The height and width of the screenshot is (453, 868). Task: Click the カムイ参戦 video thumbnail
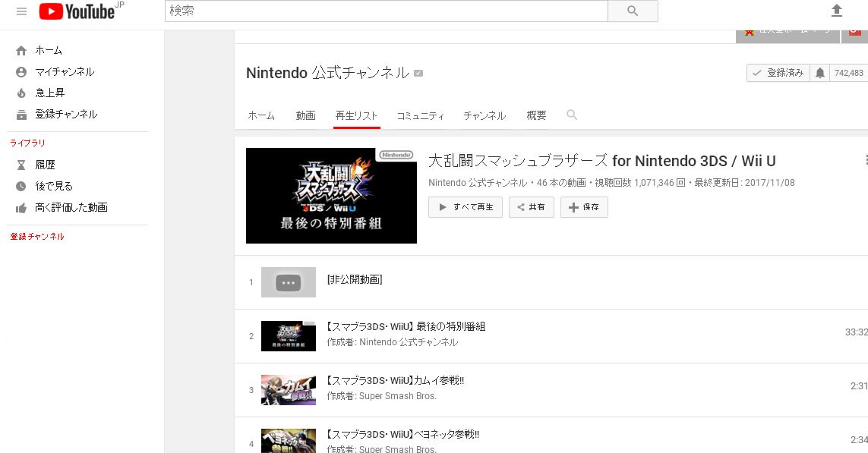(x=289, y=390)
